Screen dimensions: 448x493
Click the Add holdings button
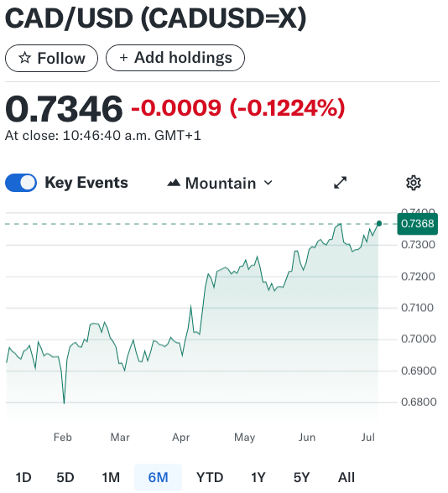(x=175, y=58)
